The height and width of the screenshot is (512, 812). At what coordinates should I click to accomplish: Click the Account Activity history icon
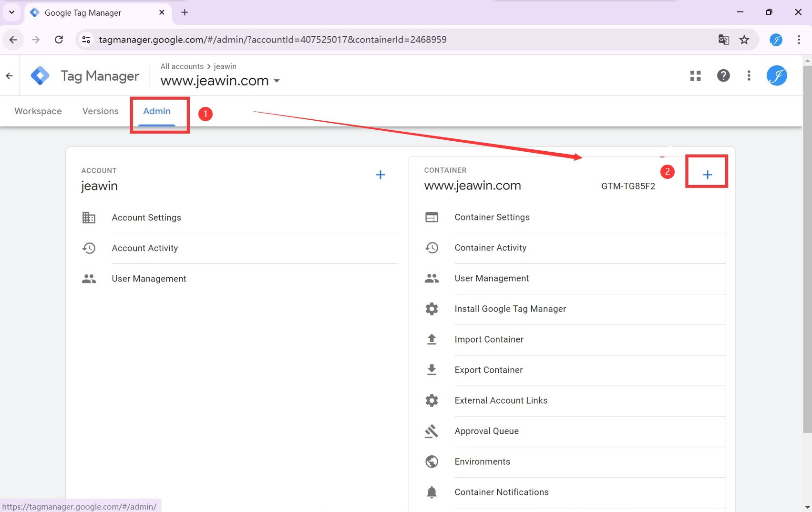click(89, 248)
